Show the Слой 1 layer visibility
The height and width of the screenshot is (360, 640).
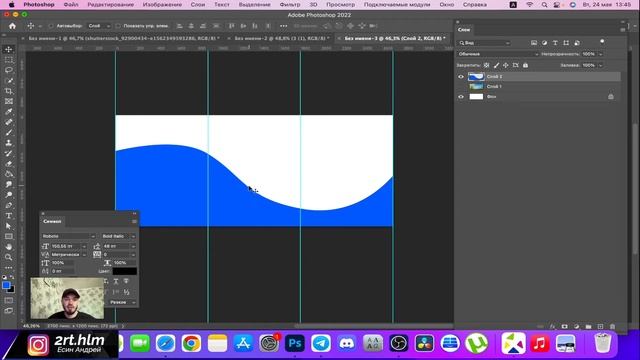(461, 87)
